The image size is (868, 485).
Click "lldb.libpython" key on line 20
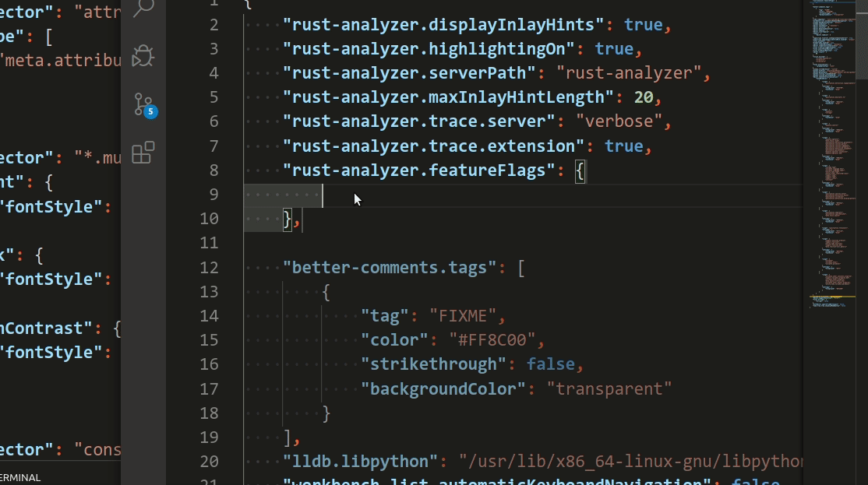pos(360,462)
